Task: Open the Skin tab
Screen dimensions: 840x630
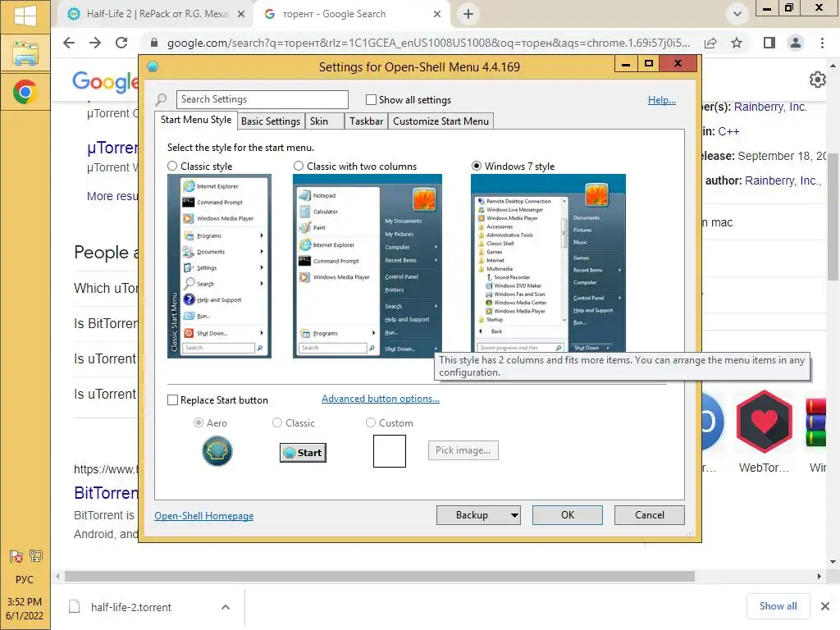Action: [323, 121]
